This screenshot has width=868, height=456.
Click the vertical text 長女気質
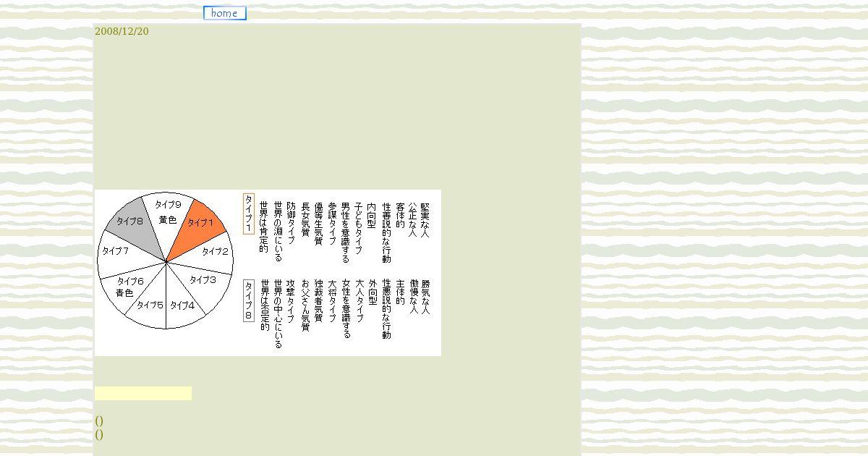point(305,219)
